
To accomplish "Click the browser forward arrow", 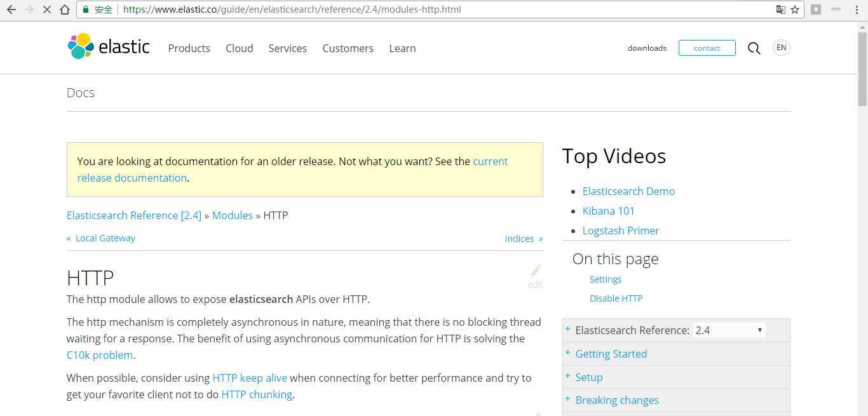I will (29, 10).
